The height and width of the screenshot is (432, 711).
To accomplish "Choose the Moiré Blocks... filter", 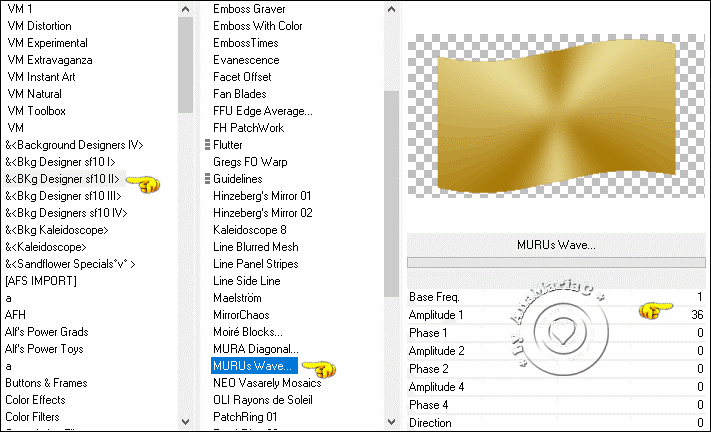I will [248, 332].
